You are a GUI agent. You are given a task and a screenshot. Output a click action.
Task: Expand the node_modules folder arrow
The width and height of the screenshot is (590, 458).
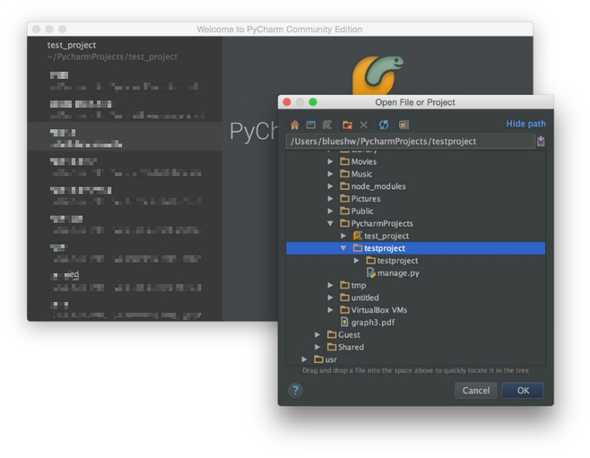point(330,186)
